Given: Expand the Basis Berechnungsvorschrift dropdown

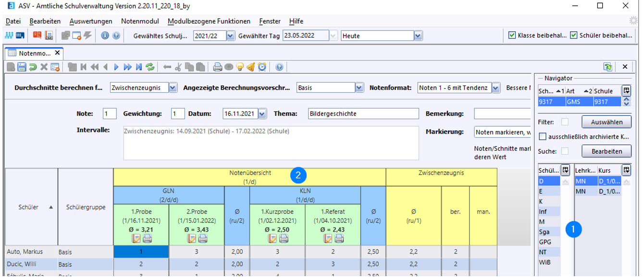Looking at the screenshot, I should 359,87.
